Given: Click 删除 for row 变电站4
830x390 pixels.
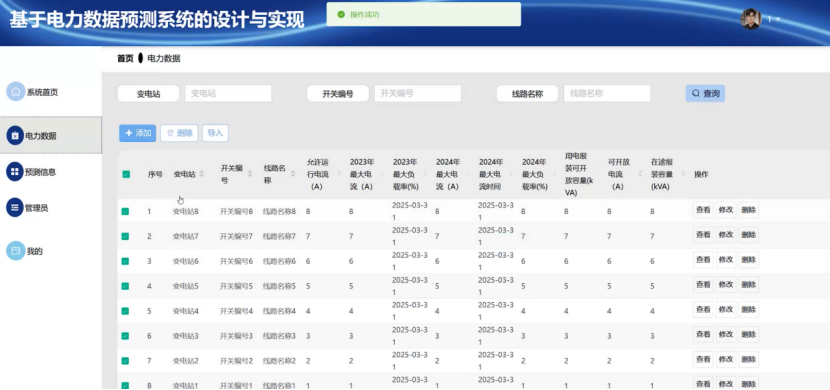Looking at the screenshot, I should 748,309.
